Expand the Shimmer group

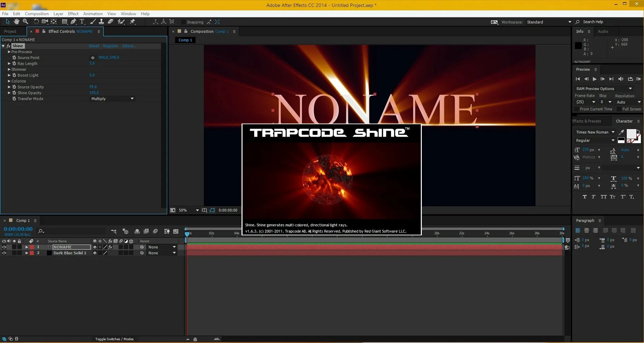coord(9,69)
